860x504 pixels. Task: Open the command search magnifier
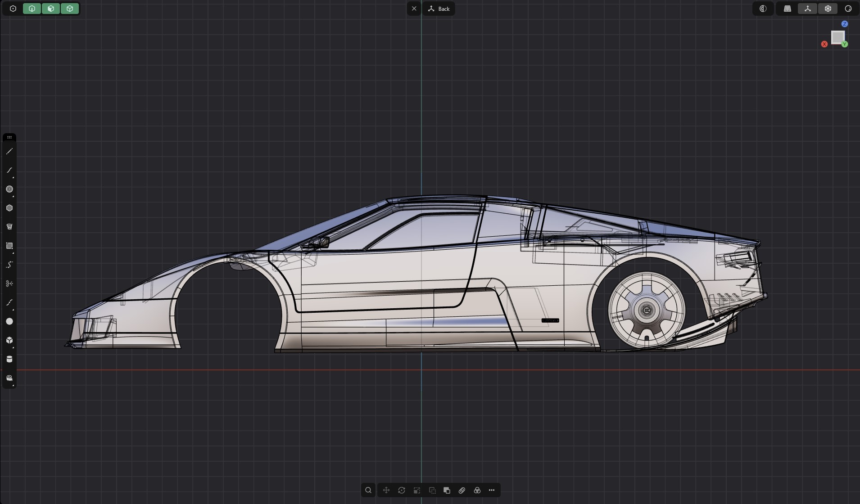click(368, 490)
